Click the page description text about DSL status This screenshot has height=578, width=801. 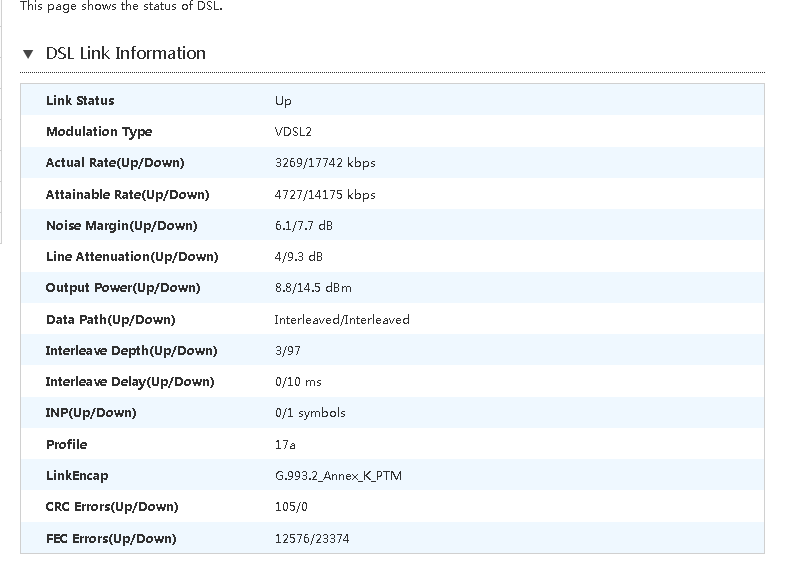click(121, 6)
